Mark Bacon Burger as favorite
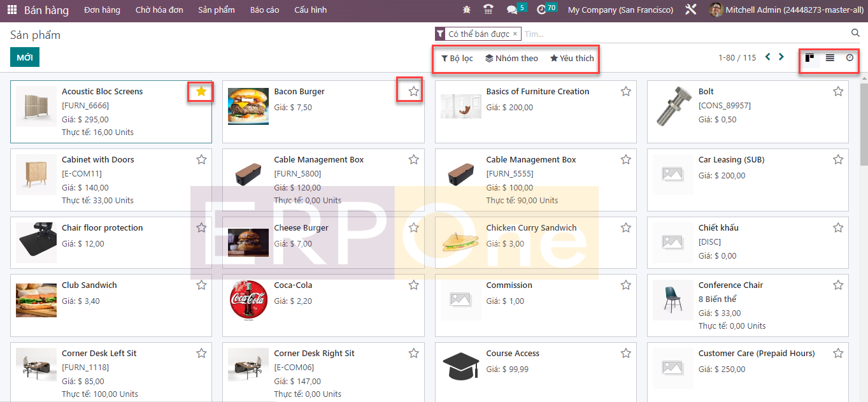 (414, 92)
